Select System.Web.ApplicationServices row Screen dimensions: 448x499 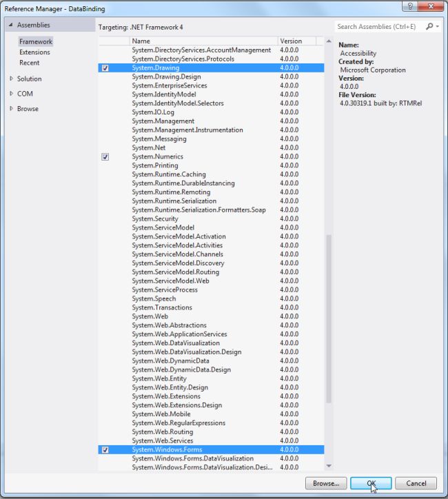pyautogui.click(x=211, y=334)
